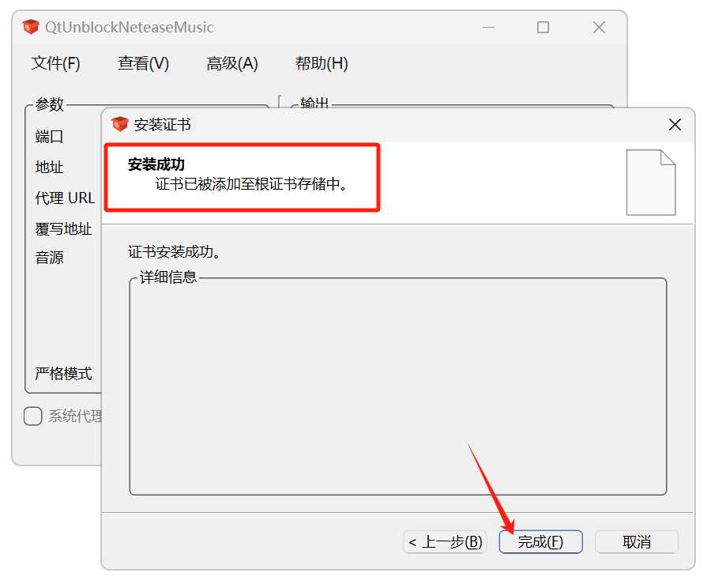The image size is (711, 588).
Task: Minimize the QtUnblockNeteaseMusic main window
Action: coord(487,28)
